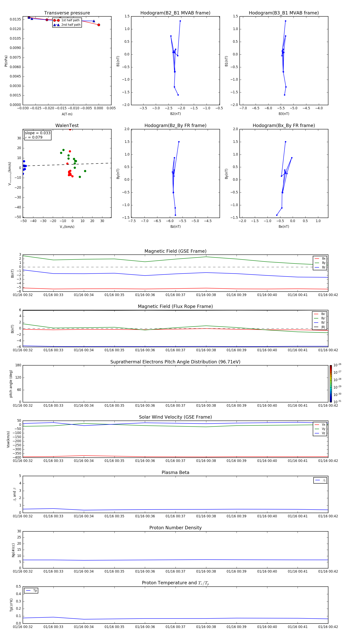Click the "Plasma Beta" plot title
The width and height of the screenshot is (351, 644).
pyautogui.click(x=175, y=473)
